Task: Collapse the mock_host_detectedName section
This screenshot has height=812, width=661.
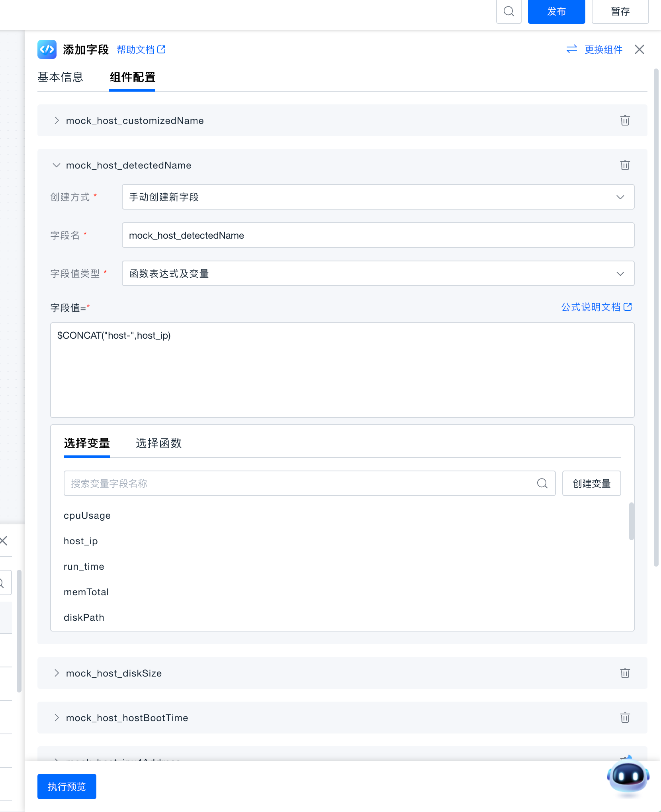Action: 57,165
